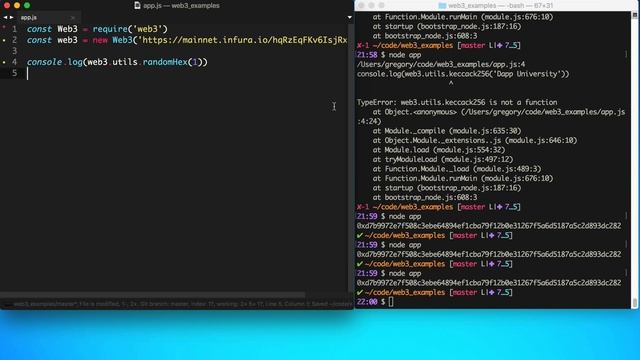Click the document icon in the editor title
This screenshot has width=640, height=360.
[x=138, y=5]
